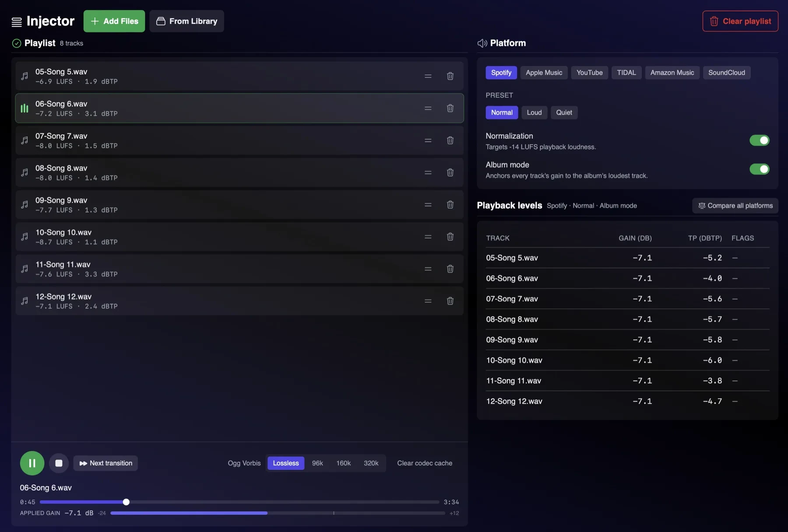
Task: Grab the reorder handle for 05-Song 5.wav
Action: click(x=428, y=76)
